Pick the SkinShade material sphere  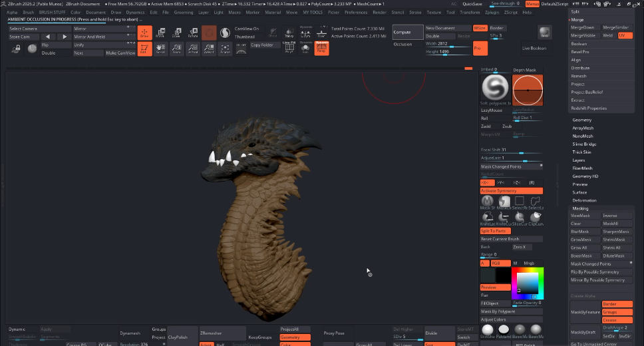point(488,331)
